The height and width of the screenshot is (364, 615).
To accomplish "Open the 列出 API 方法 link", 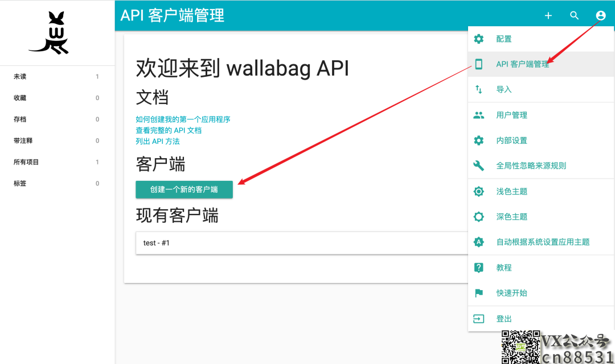I will (x=158, y=141).
